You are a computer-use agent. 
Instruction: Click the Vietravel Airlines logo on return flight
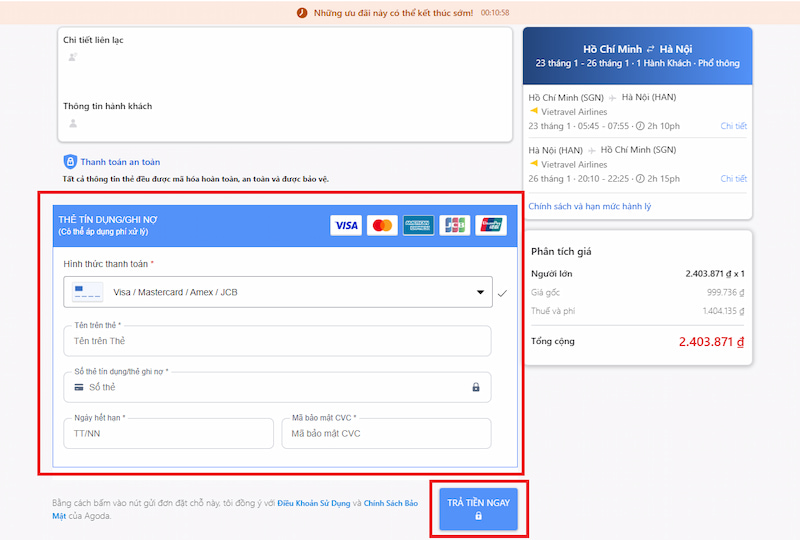pyautogui.click(x=534, y=163)
